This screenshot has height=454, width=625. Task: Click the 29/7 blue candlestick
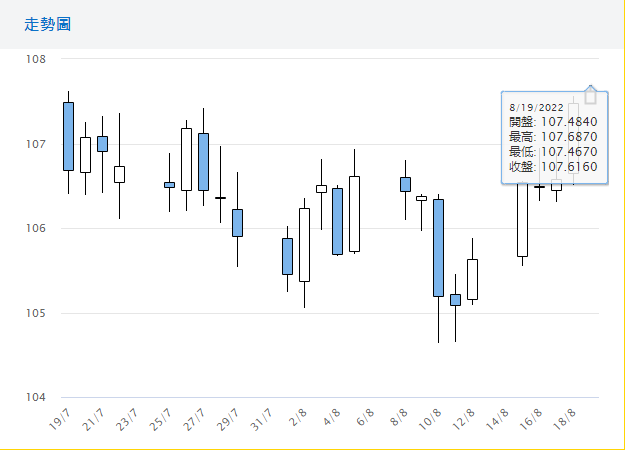pyautogui.click(x=237, y=222)
